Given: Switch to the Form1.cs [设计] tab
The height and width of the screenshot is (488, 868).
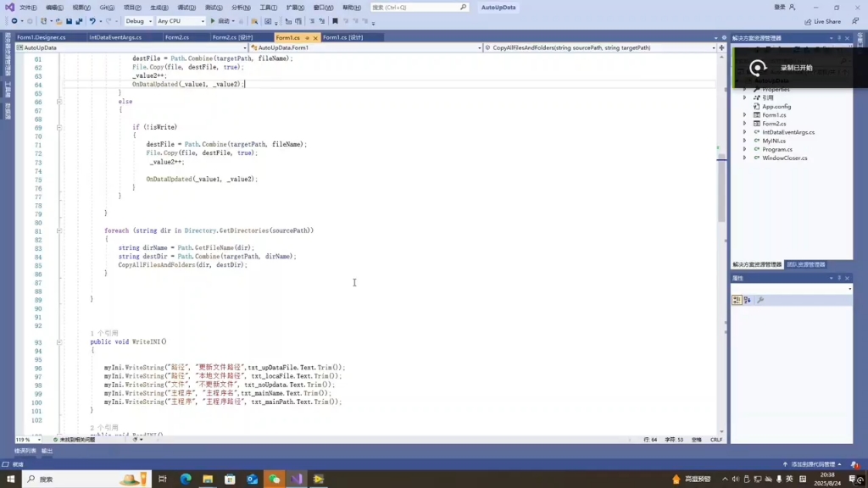Looking at the screenshot, I should pyautogui.click(x=343, y=37).
